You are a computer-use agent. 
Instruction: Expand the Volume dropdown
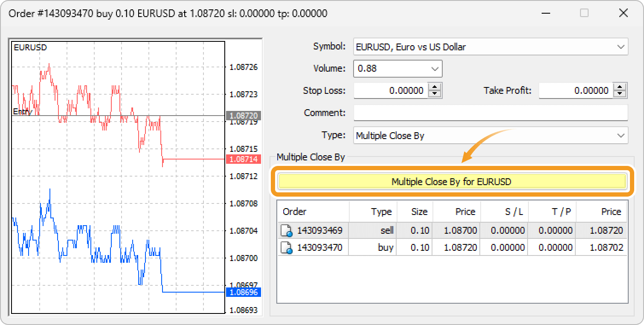tap(435, 69)
